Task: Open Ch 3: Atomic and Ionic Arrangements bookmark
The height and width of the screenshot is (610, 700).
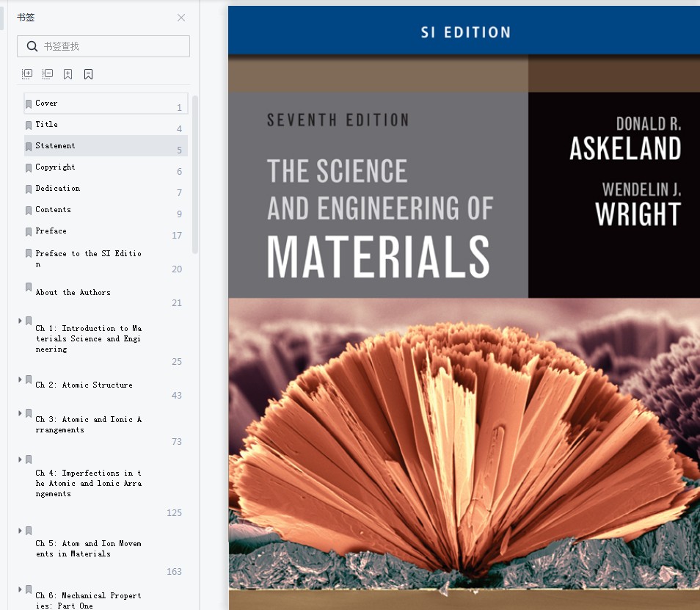Action: (88, 425)
